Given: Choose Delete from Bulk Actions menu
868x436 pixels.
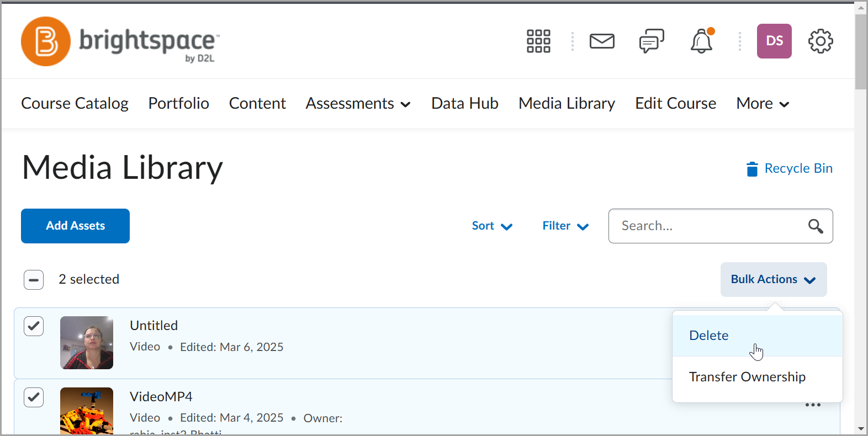Looking at the screenshot, I should 758,336.
